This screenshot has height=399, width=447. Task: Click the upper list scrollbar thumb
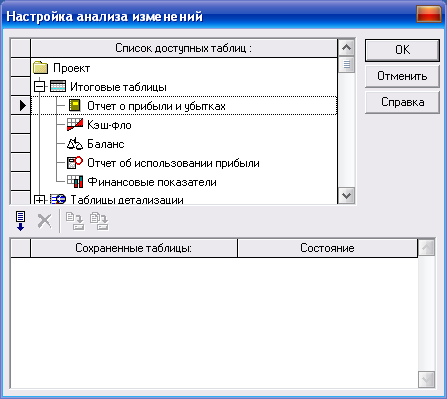pos(347,65)
